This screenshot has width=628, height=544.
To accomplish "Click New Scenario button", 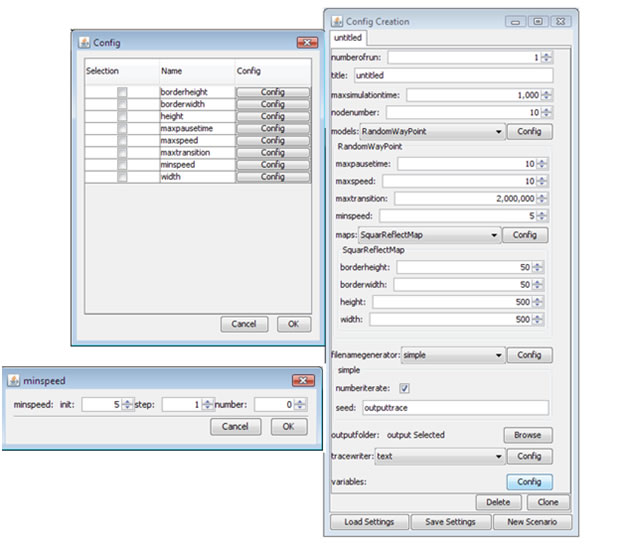I will 531,522.
